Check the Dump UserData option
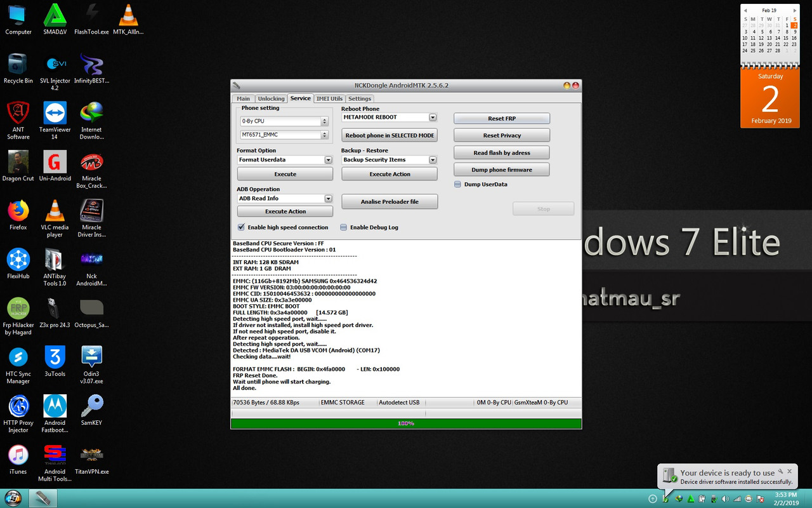 click(457, 185)
